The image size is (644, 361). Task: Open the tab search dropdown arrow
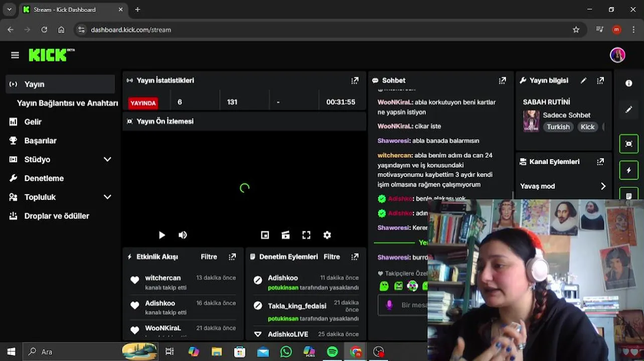[x=9, y=10]
